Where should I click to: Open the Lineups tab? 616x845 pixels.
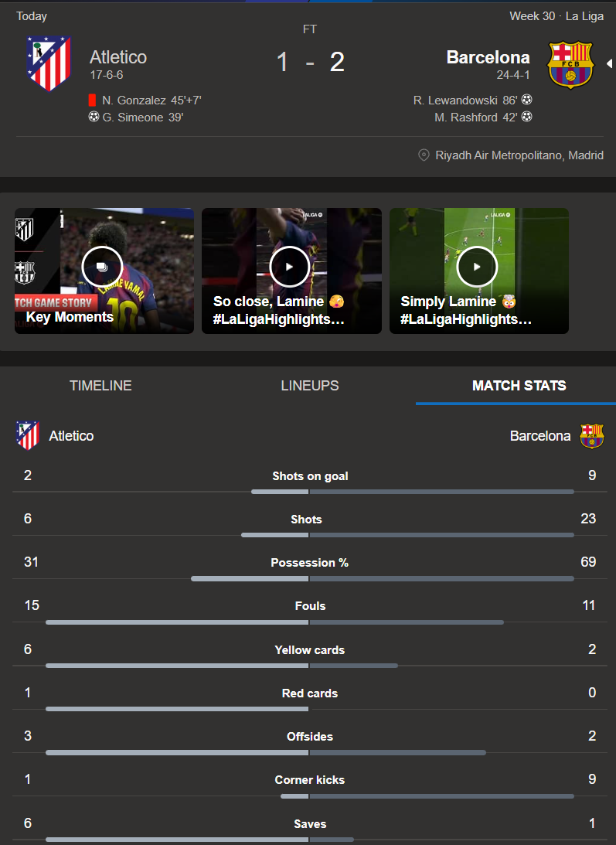pos(309,386)
